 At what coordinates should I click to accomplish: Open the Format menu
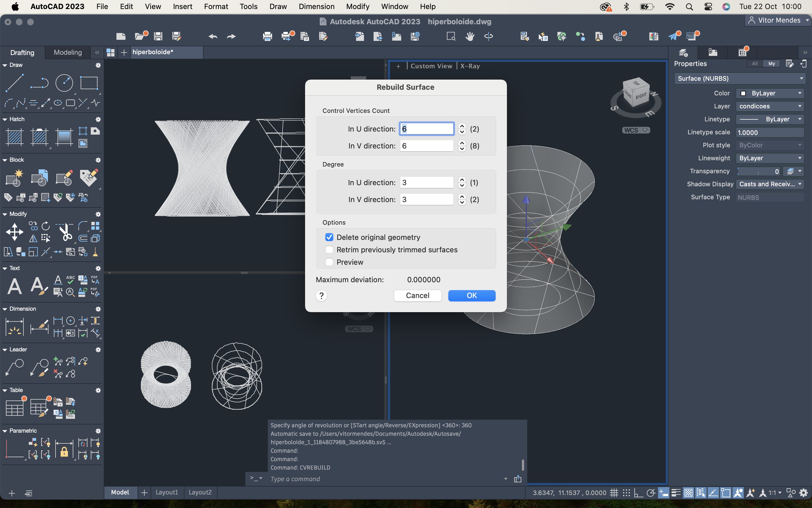[216, 6]
